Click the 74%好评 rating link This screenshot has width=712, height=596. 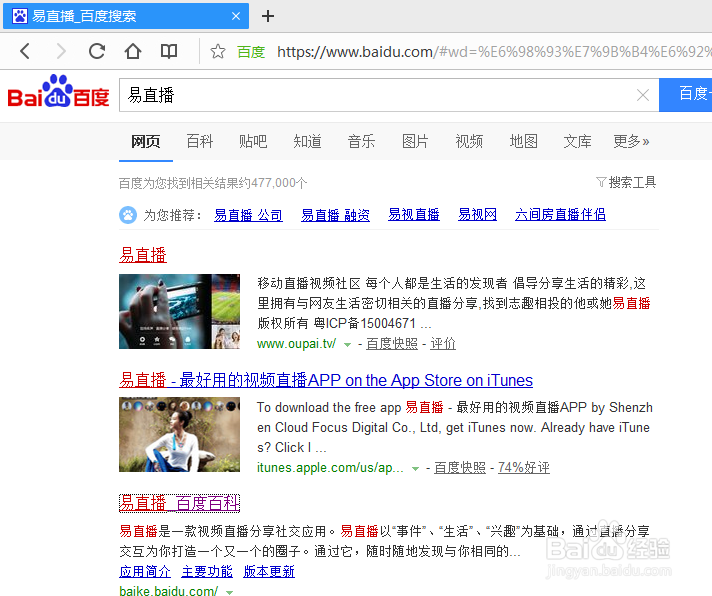524,468
